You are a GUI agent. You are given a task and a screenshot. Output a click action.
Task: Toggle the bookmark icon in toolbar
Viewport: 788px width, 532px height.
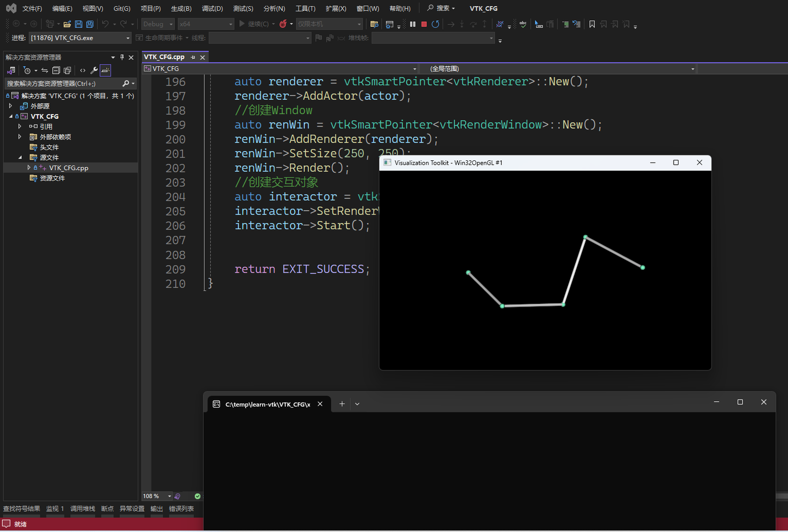(592, 24)
